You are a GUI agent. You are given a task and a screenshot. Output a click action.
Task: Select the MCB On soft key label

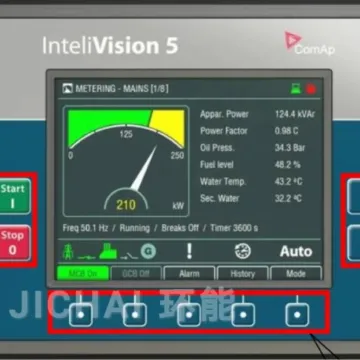click(83, 273)
